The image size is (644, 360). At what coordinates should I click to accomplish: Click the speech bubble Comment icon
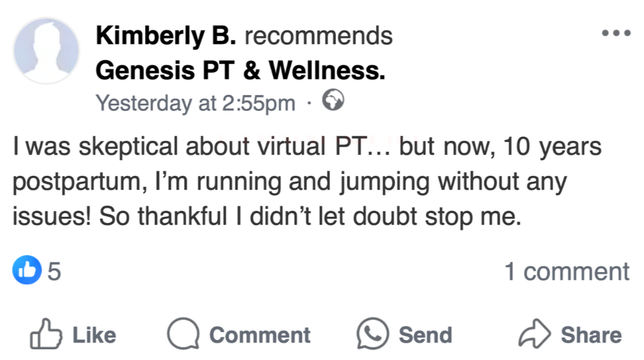point(183,334)
